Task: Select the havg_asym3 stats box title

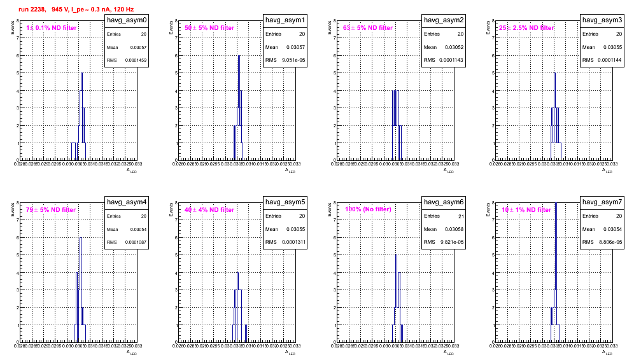Action: coord(602,20)
